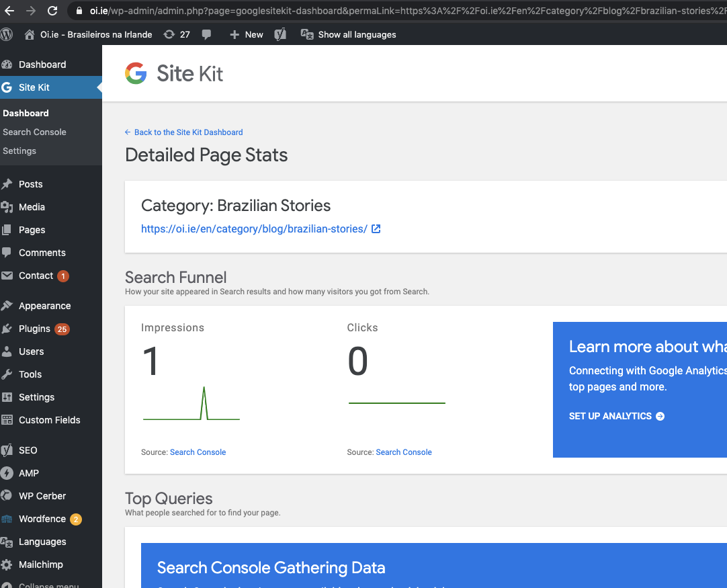Click the browser address bar URL

408,11
